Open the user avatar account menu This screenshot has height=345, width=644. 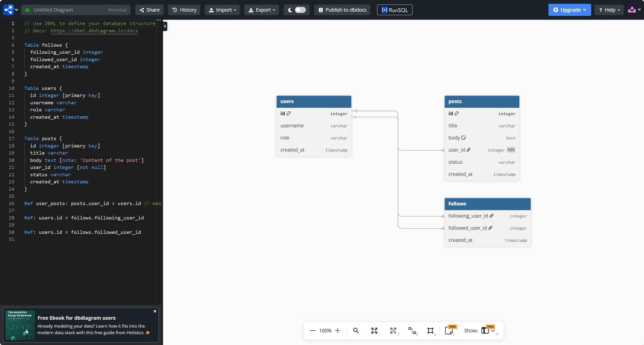click(634, 10)
